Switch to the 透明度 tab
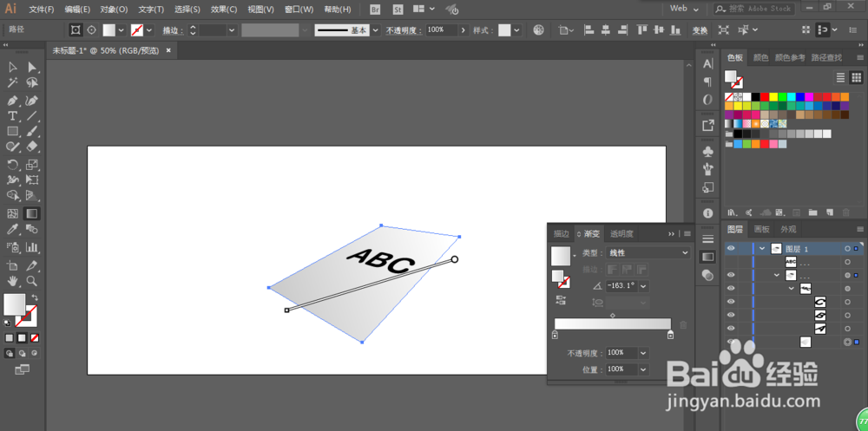 pyautogui.click(x=621, y=234)
